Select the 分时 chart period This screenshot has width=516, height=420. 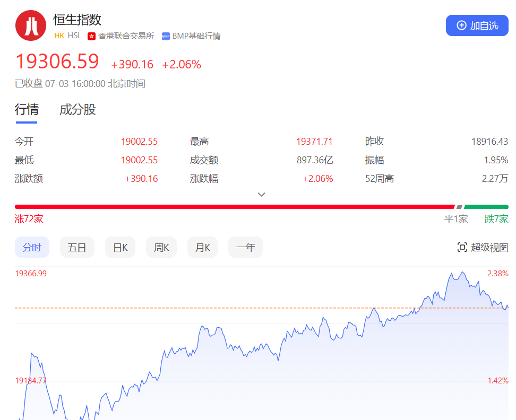click(x=32, y=247)
